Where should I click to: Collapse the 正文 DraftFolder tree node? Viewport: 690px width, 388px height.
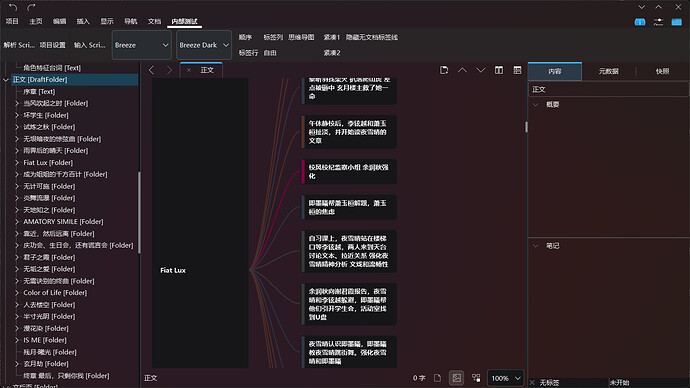pyautogui.click(x=6, y=80)
